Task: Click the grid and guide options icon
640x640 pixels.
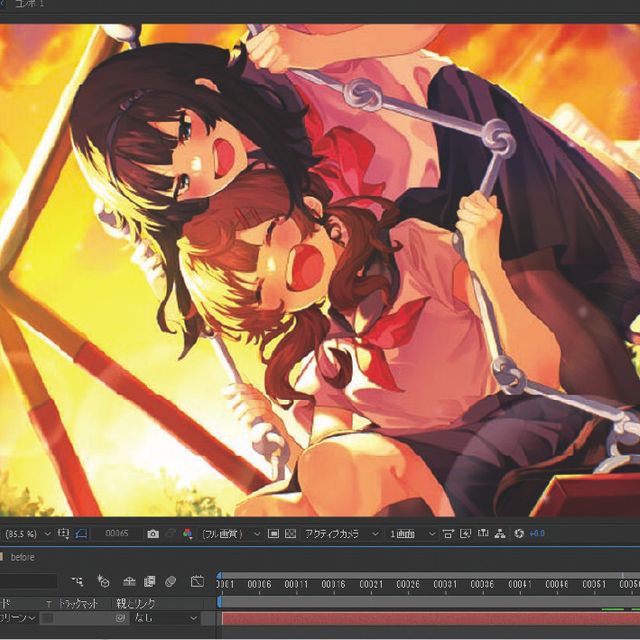Action: tap(63, 533)
